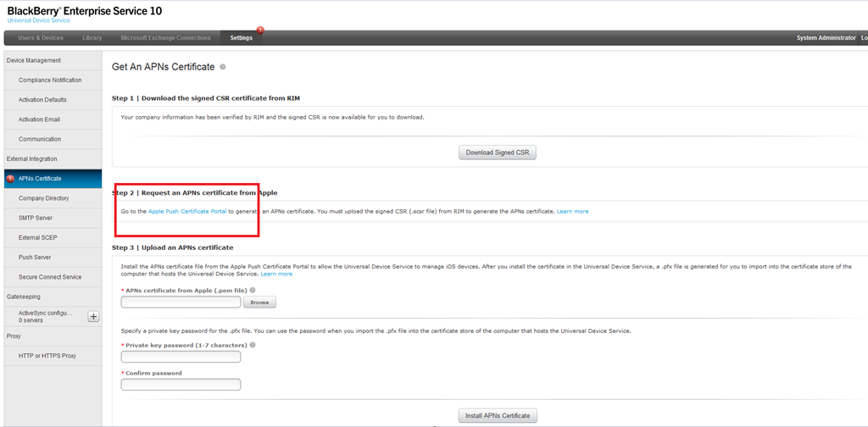Screen dimensions: 868x427
Task: Focus the Confirm password field
Action: coord(181,385)
